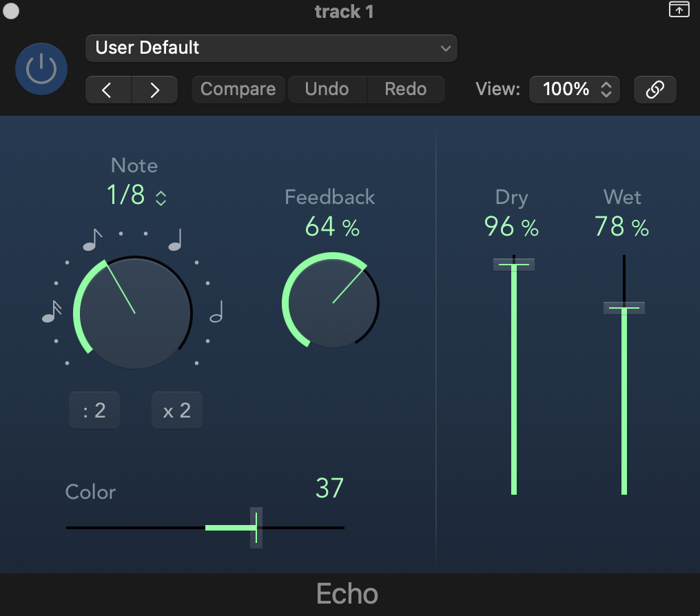
Task: Click the Echo plugin name label
Action: point(347,594)
